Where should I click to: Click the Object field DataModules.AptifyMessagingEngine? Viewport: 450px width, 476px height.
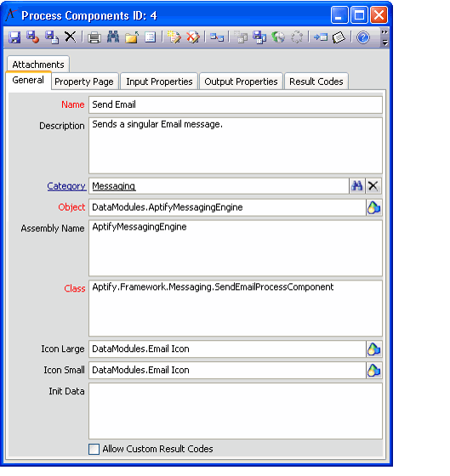point(227,207)
